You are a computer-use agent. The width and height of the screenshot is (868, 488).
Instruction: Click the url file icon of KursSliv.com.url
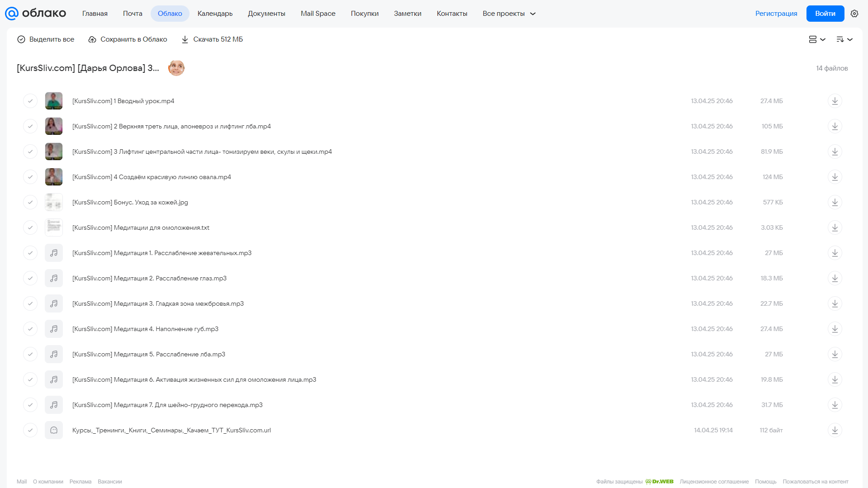[x=54, y=430]
